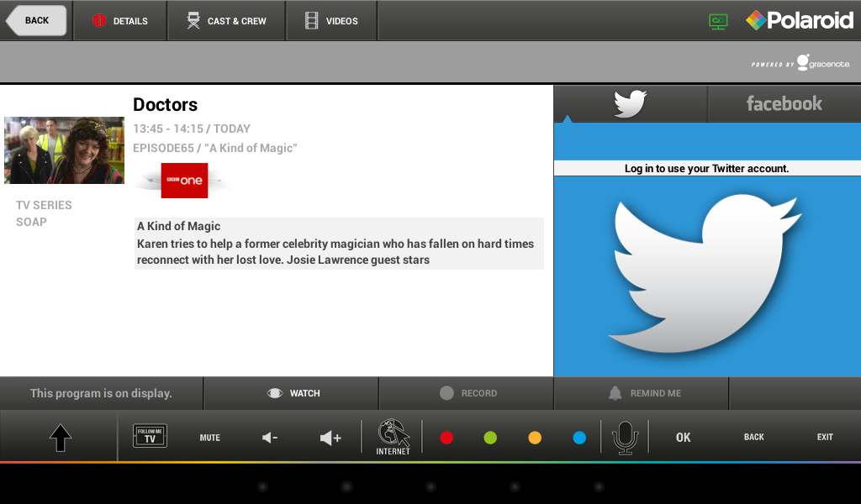This screenshot has height=504, width=861.
Task: Click BACK in the bottom remote bar
Action: (x=754, y=437)
